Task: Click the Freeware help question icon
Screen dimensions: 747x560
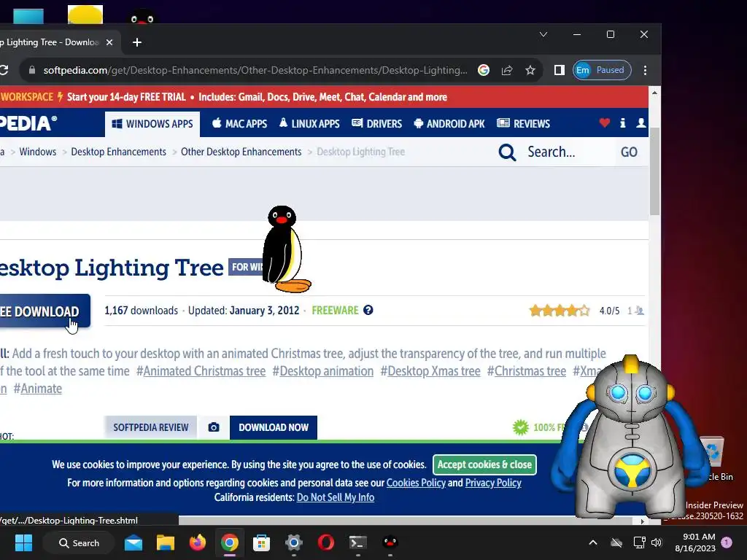Action: click(x=368, y=311)
